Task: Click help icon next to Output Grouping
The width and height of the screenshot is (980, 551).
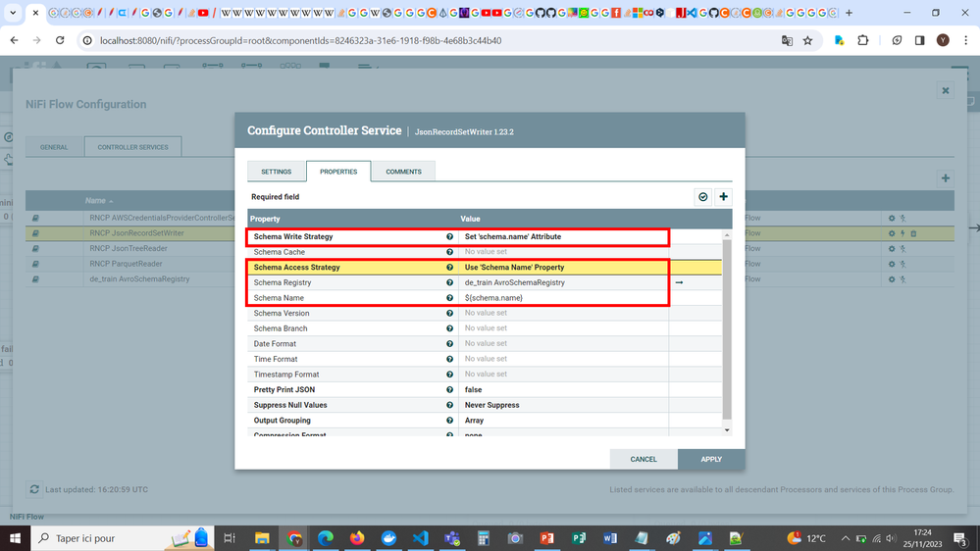Action: [449, 421]
